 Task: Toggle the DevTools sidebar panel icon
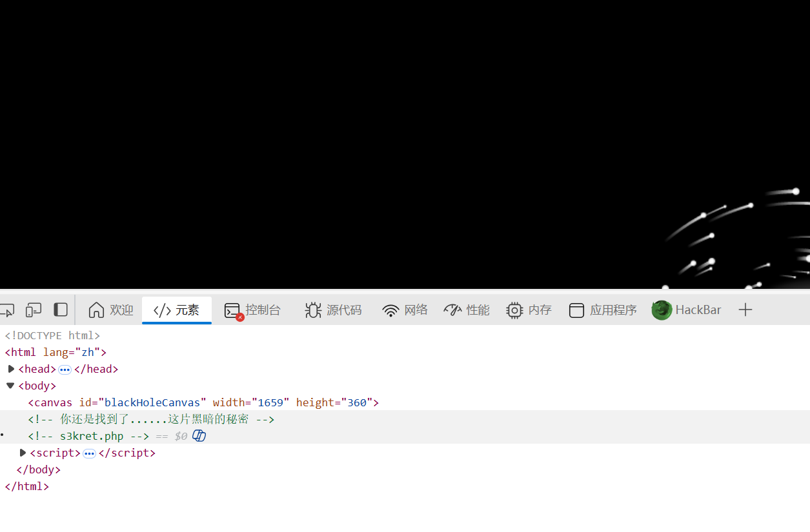point(61,310)
